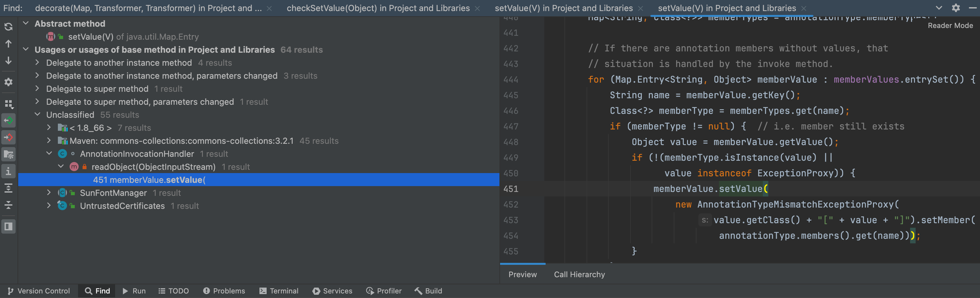Image resolution: width=980 pixels, height=298 pixels.
Task: Switch to checkSetValue(Object) find tab
Action: (378, 8)
